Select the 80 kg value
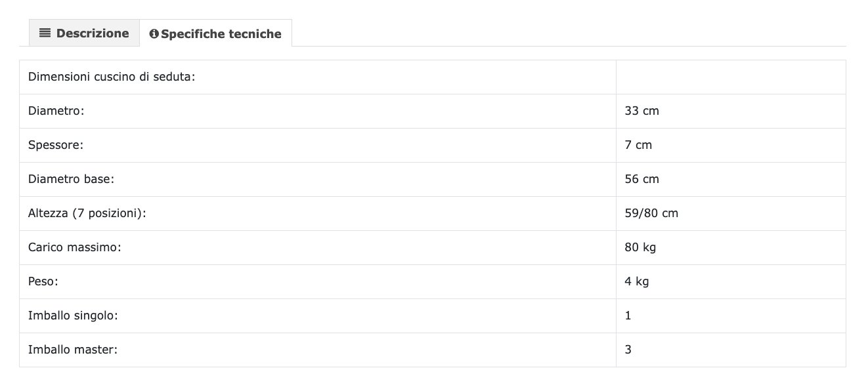 point(640,248)
